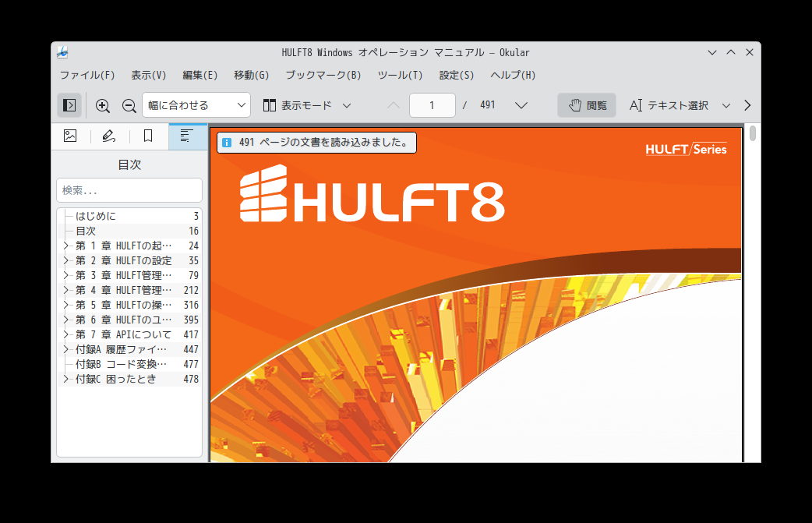Minimize the Okular window
The image size is (812, 523).
click(712, 52)
